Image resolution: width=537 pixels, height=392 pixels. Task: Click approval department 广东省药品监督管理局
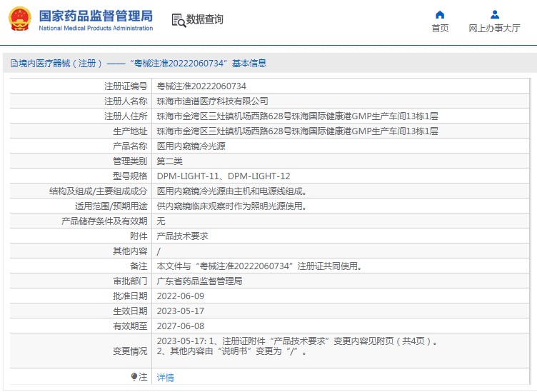pyautogui.click(x=199, y=281)
